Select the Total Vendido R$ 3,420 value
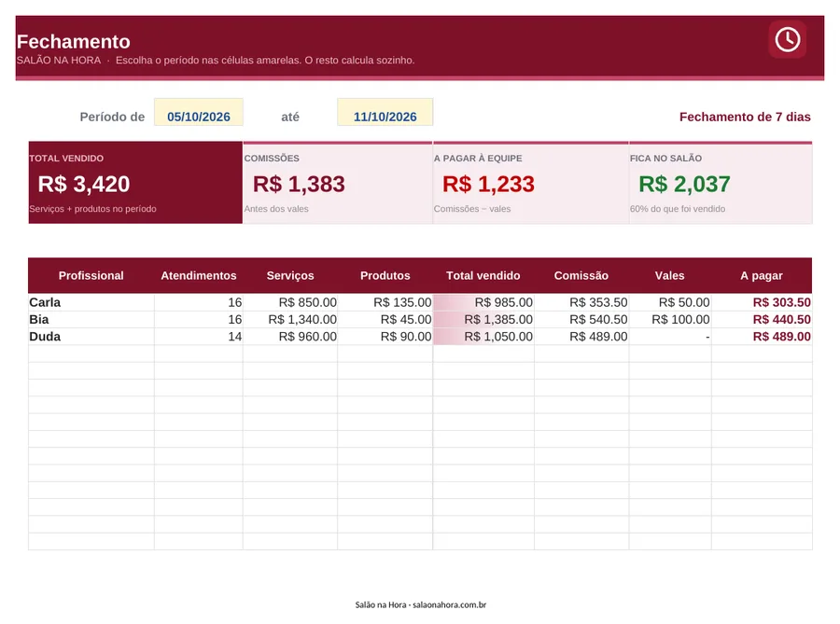The width and height of the screenshot is (840, 624). point(84,184)
